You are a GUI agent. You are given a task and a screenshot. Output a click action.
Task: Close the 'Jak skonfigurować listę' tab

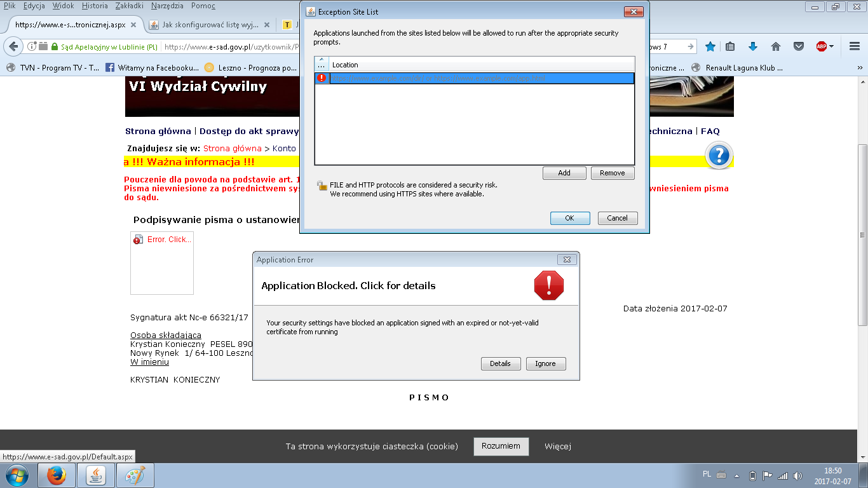tap(267, 25)
